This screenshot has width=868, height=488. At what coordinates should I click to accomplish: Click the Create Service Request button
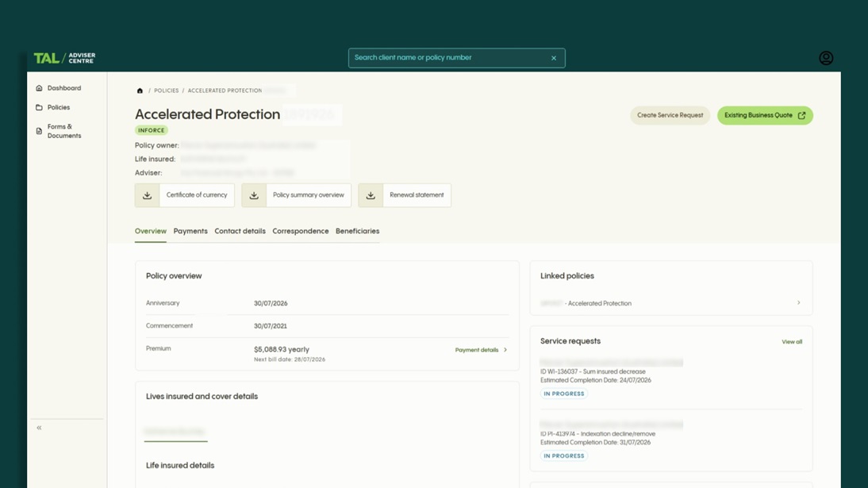[x=670, y=115]
